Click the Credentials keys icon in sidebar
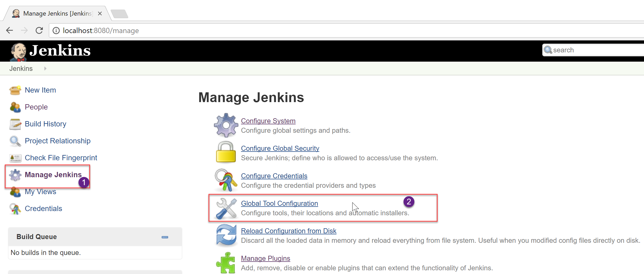 point(15,209)
